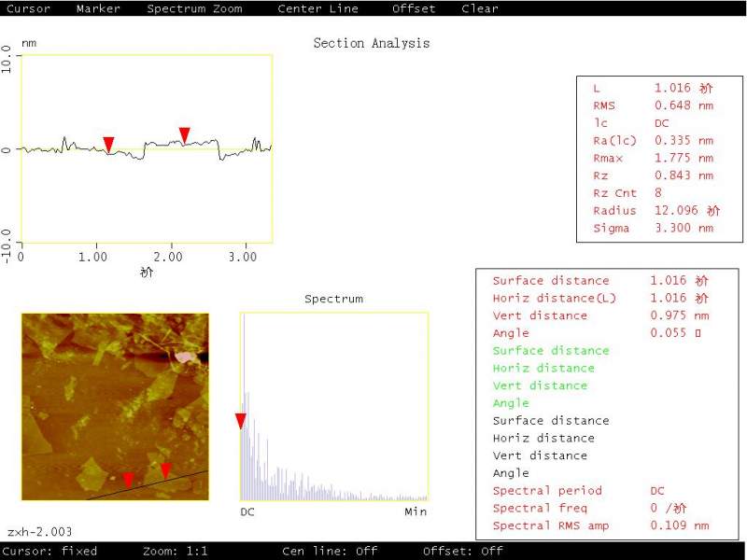Click the green Surface distance label

coord(551,351)
